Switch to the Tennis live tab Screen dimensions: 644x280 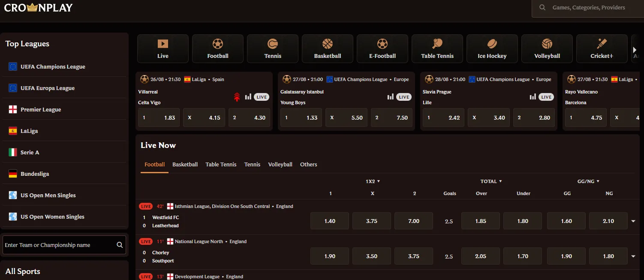(x=252, y=165)
